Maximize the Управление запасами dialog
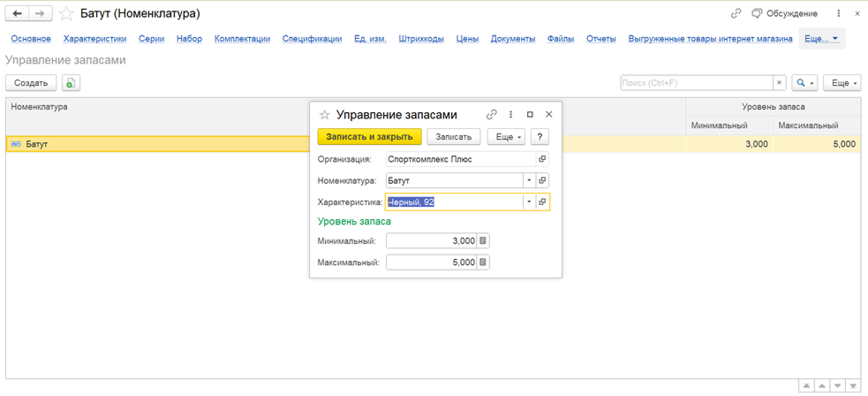Image resolution: width=868 pixels, height=396 pixels. tap(530, 115)
